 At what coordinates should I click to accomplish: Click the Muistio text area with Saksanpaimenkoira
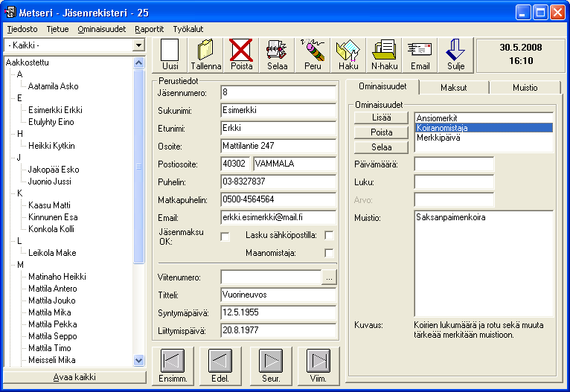coord(484,264)
